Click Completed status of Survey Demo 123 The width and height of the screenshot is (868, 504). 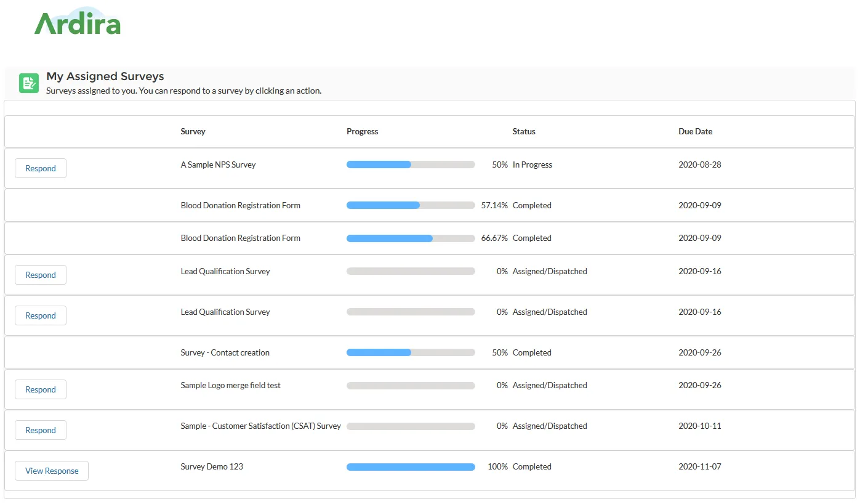[532, 466]
